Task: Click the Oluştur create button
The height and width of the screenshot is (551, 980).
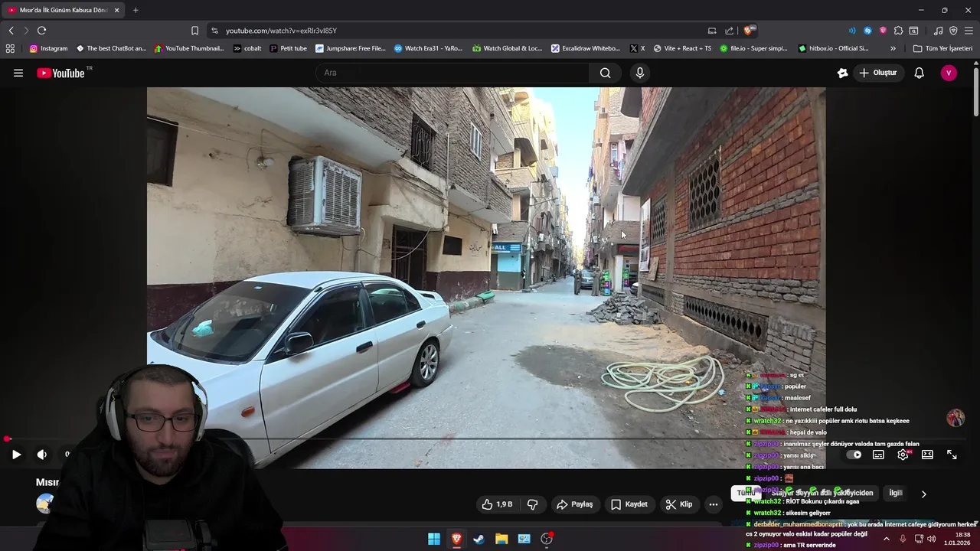Action: tap(877, 73)
